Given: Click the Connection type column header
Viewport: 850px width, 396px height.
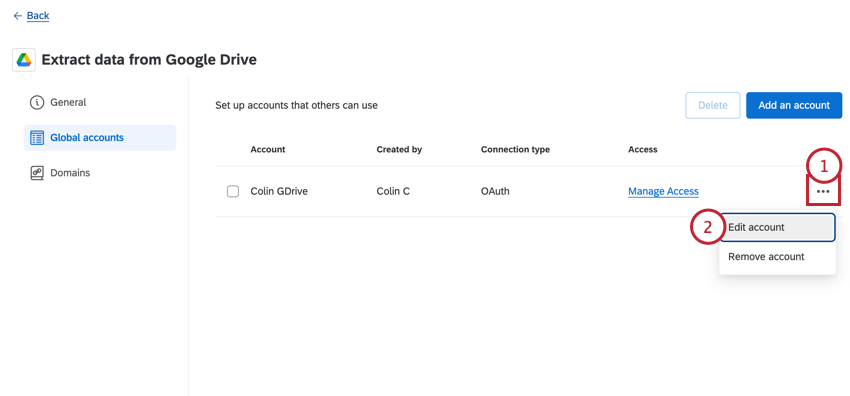Looking at the screenshot, I should point(515,150).
